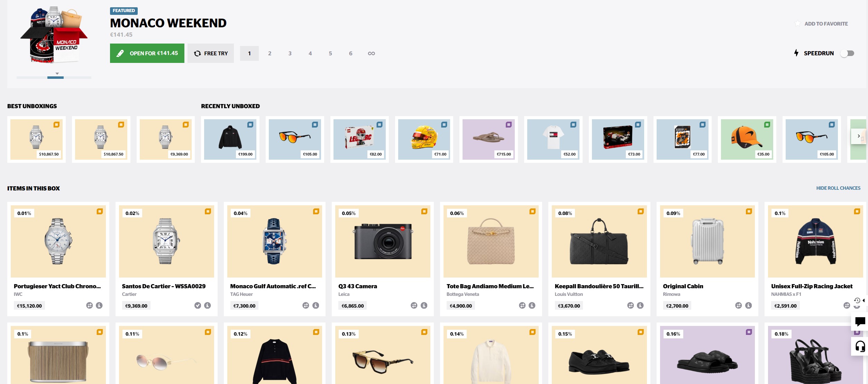The width and height of the screenshot is (868, 384).
Task: Open info icon on Tote Bag Andiamo card
Action: point(532,306)
